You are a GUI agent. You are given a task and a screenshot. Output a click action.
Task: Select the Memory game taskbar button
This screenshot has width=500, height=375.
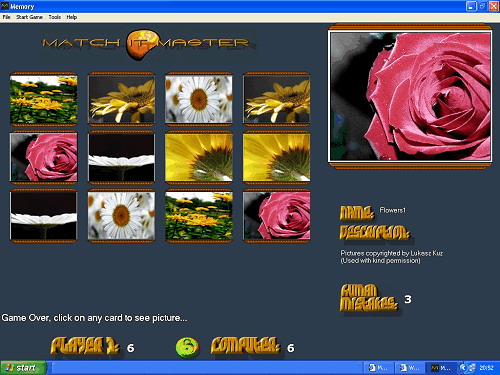point(441,368)
